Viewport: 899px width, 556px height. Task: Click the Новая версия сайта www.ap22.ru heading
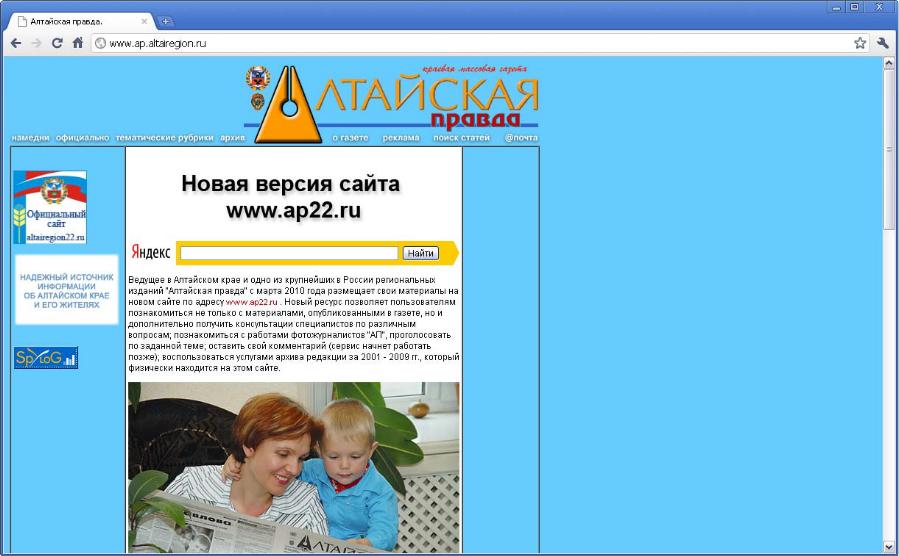click(291, 197)
